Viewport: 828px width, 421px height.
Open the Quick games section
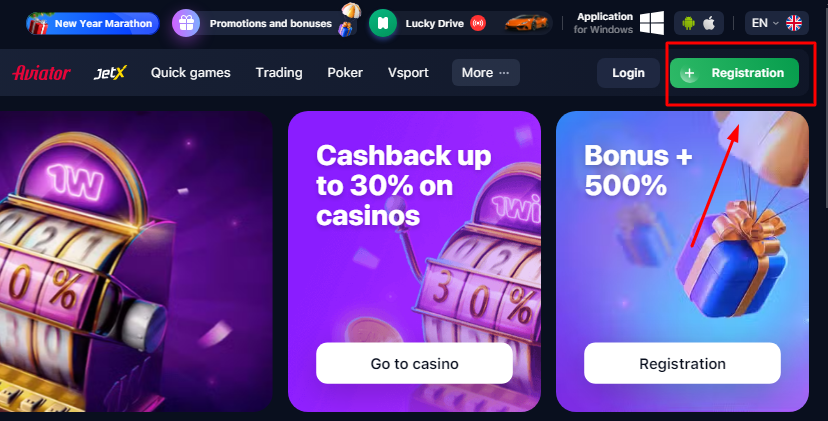pos(191,73)
